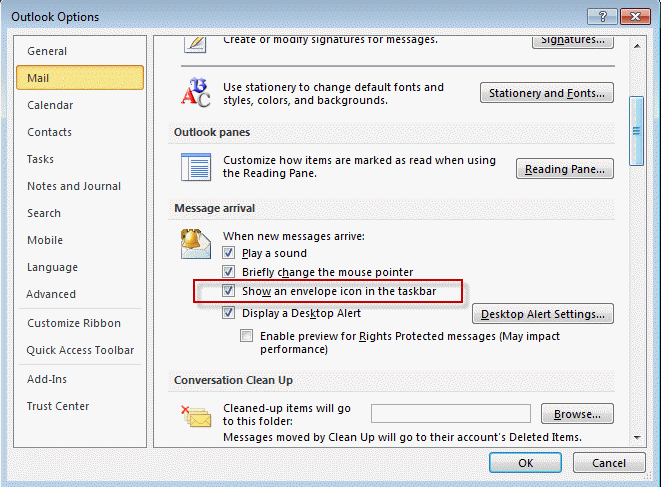
Task: Click the Reading Pane... button
Action: point(564,169)
